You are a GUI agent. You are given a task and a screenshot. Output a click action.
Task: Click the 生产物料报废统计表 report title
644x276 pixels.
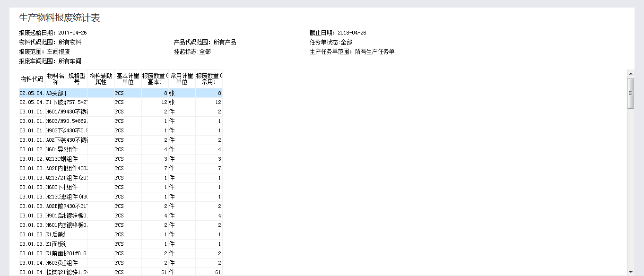click(x=59, y=18)
